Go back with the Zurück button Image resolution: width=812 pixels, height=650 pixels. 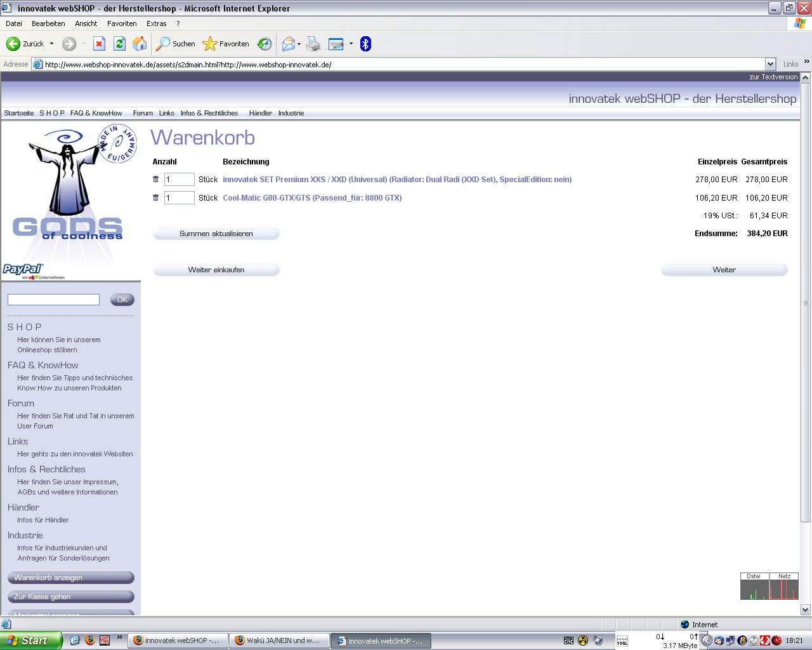25,44
